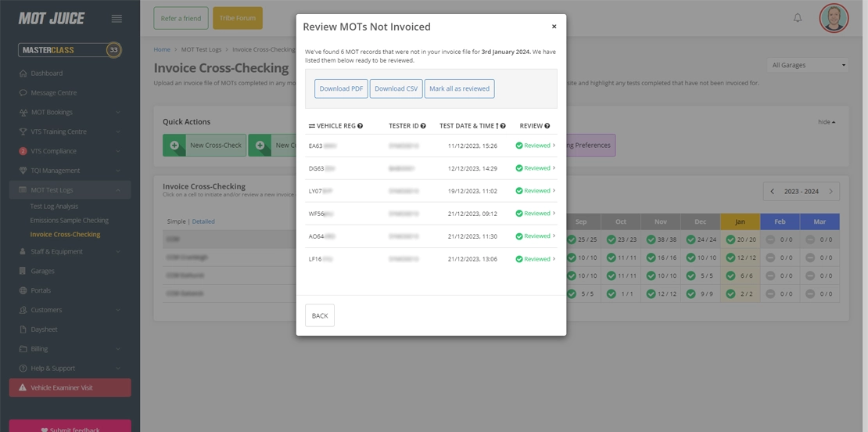Toggle Reviewed status for AO64 row
The image size is (868, 432).
(x=536, y=236)
